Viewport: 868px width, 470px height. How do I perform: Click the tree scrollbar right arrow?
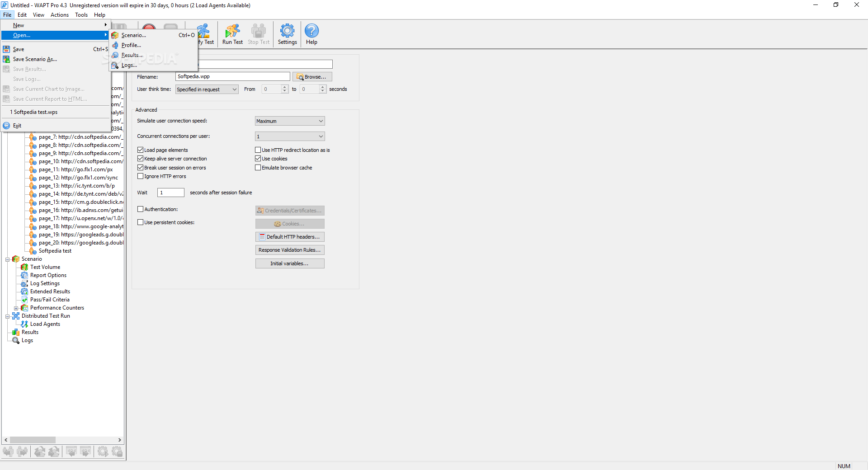pos(120,440)
